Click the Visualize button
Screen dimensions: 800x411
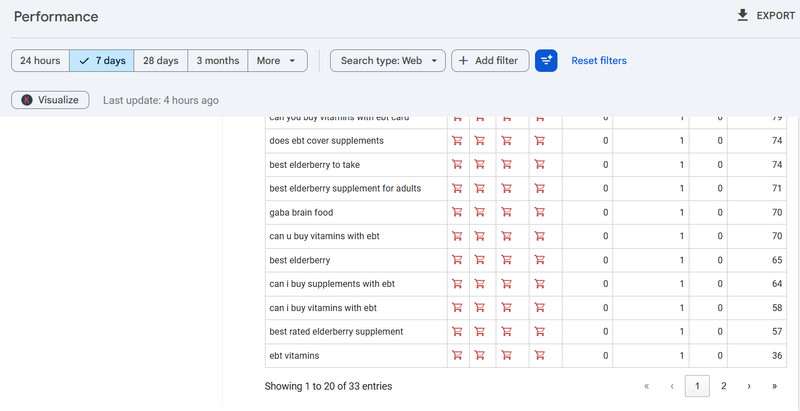point(50,100)
